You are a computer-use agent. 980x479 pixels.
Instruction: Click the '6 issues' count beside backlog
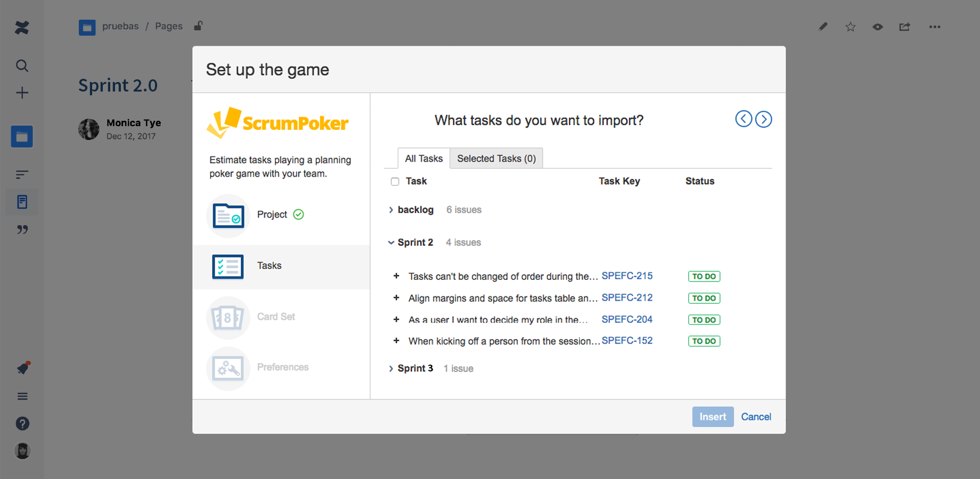pos(464,210)
